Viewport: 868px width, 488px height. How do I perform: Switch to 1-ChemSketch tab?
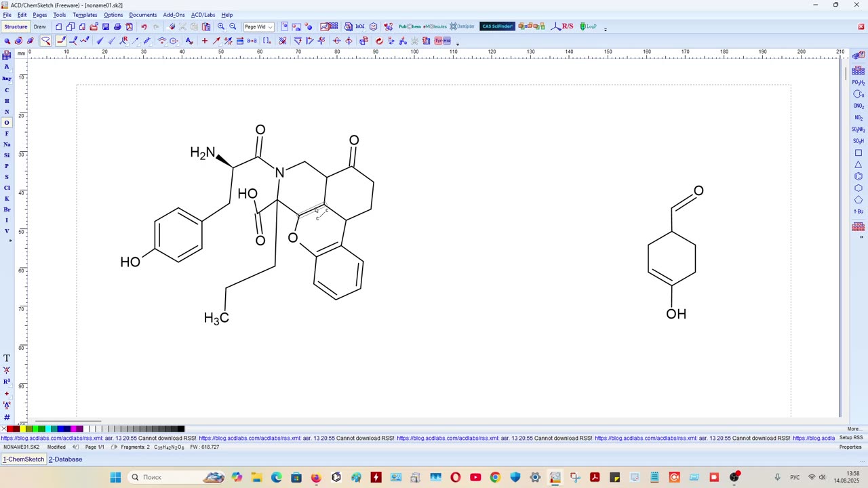click(24, 460)
